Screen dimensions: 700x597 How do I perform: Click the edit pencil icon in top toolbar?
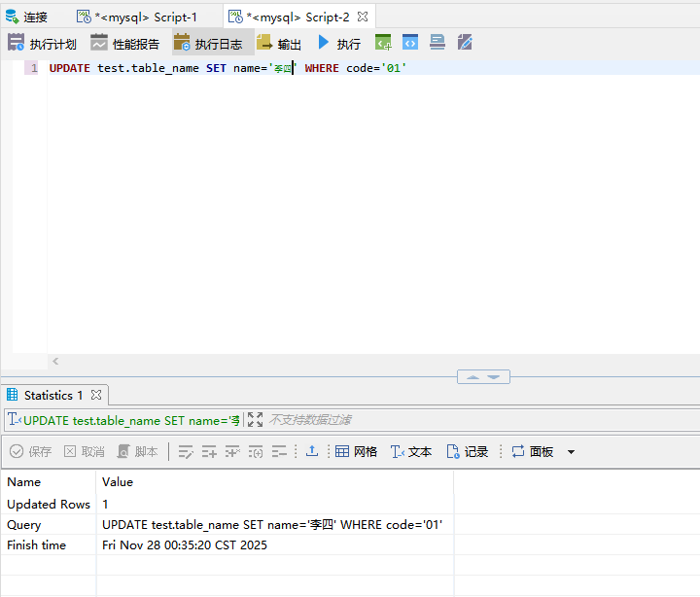click(465, 43)
